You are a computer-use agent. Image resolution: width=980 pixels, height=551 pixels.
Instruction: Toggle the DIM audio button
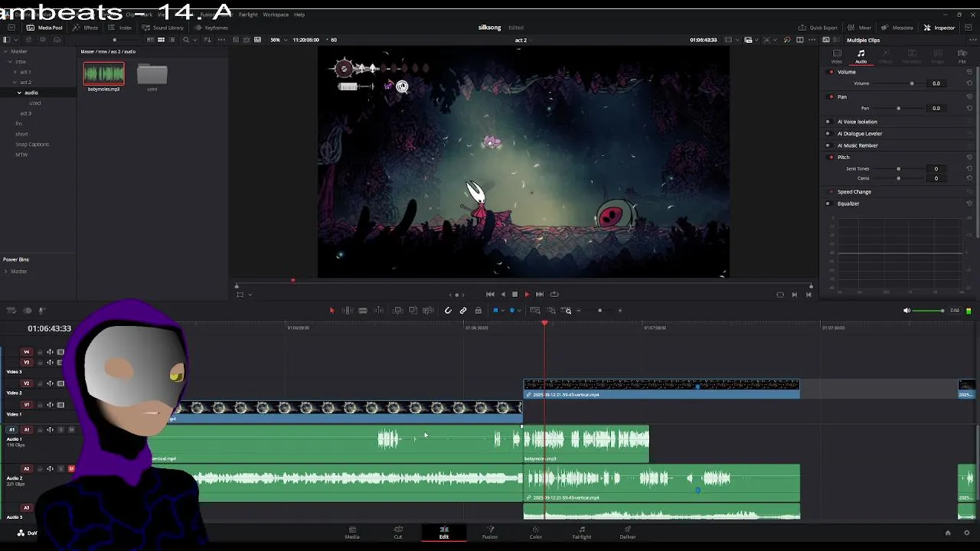coord(955,311)
